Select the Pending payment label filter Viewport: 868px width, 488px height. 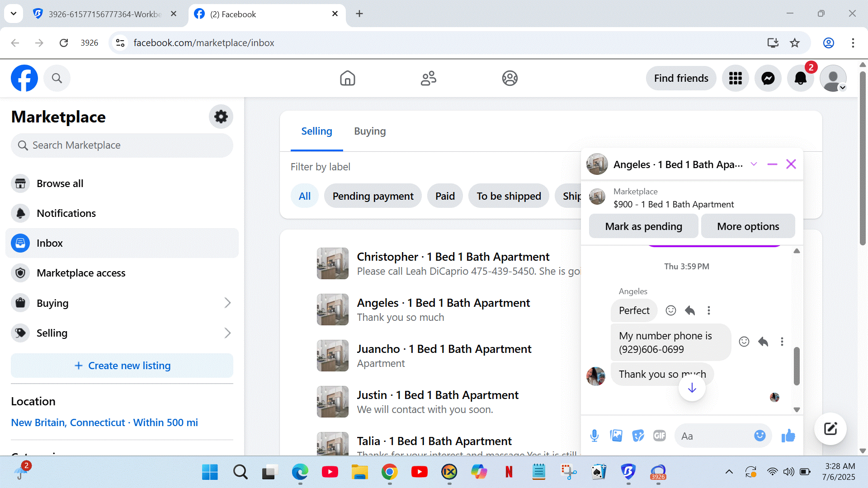(373, 196)
